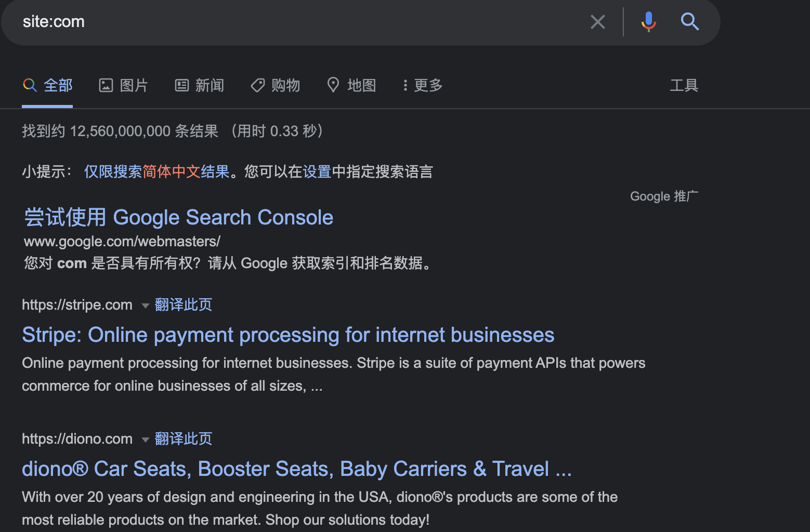Clear the search box with the X icon

point(598,22)
